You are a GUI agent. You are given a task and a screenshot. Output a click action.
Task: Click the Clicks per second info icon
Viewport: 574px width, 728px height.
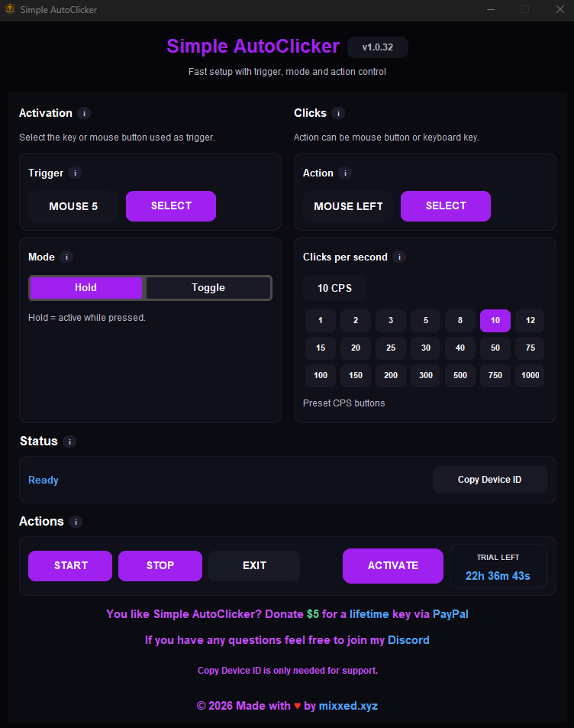pos(399,257)
